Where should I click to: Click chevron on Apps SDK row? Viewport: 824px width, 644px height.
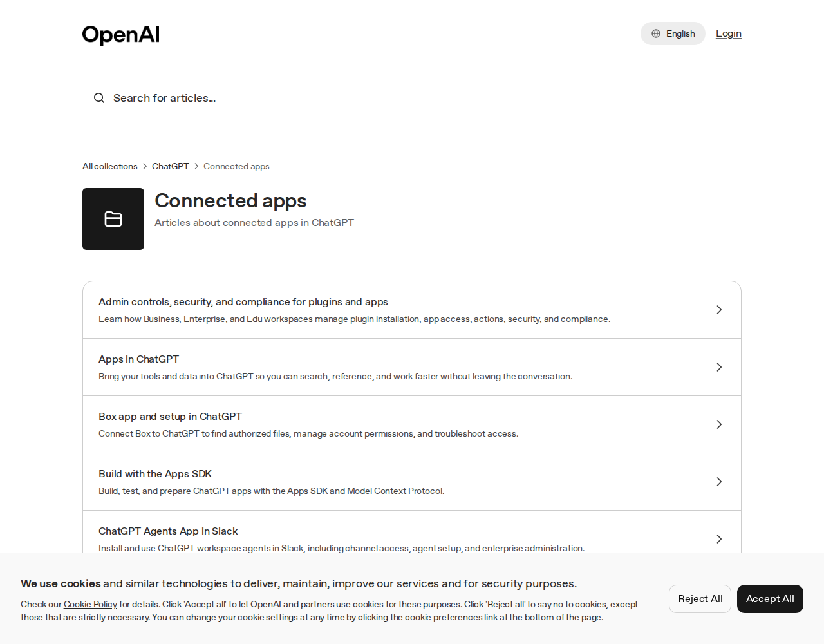[719, 482]
